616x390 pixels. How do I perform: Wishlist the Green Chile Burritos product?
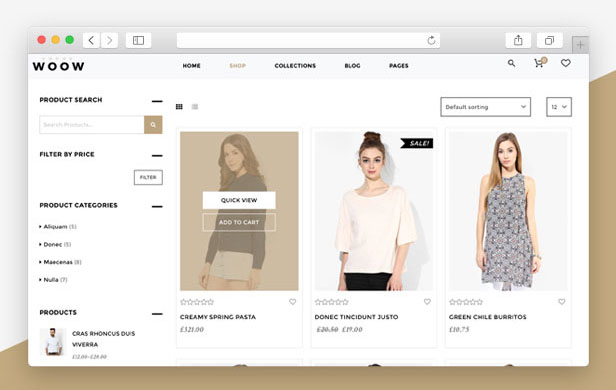tap(562, 302)
